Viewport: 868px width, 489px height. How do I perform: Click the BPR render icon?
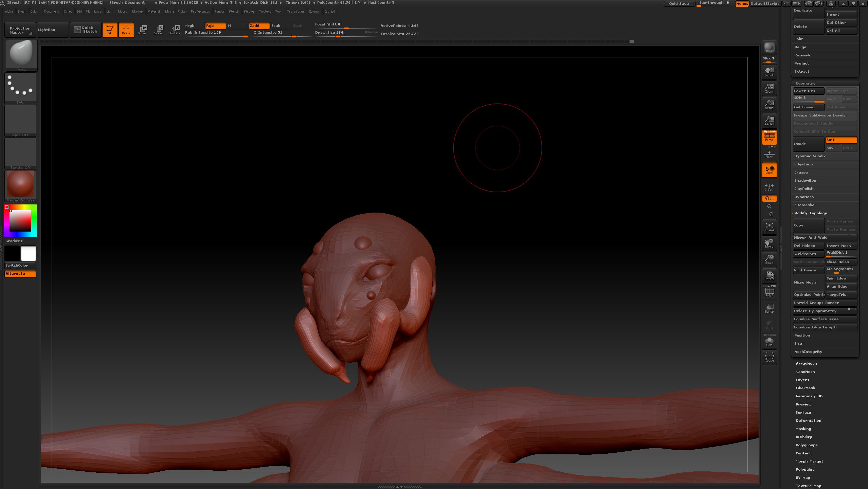(x=769, y=47)
